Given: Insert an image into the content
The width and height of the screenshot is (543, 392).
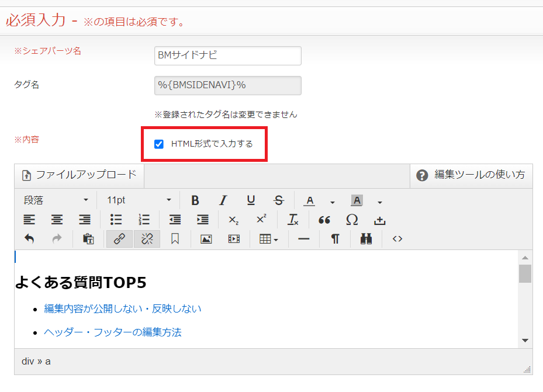Looking at the screenshot, I should [x=206, y=239].
